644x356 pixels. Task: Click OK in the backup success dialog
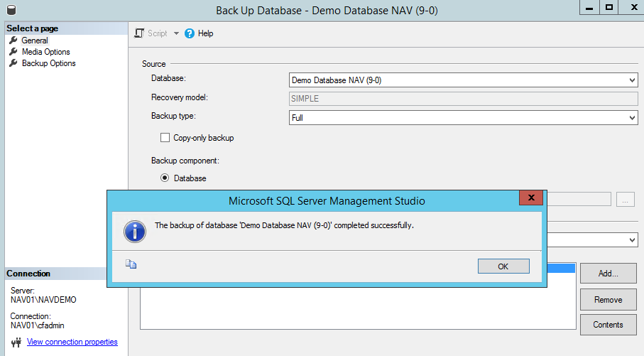(x=503, y=266)
